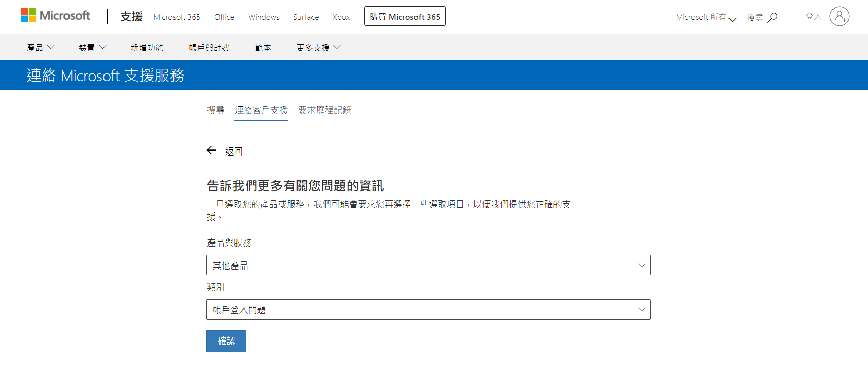Click the 支援 header link

click(x=131, y=16)
